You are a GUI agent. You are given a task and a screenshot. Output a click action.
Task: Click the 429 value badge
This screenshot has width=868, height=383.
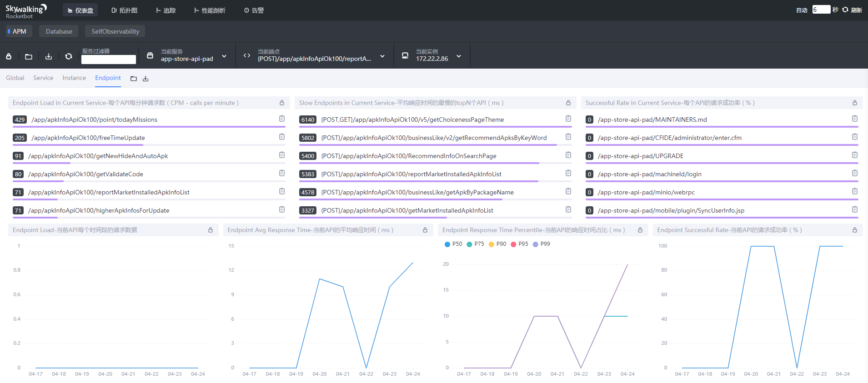pos(20,119)
